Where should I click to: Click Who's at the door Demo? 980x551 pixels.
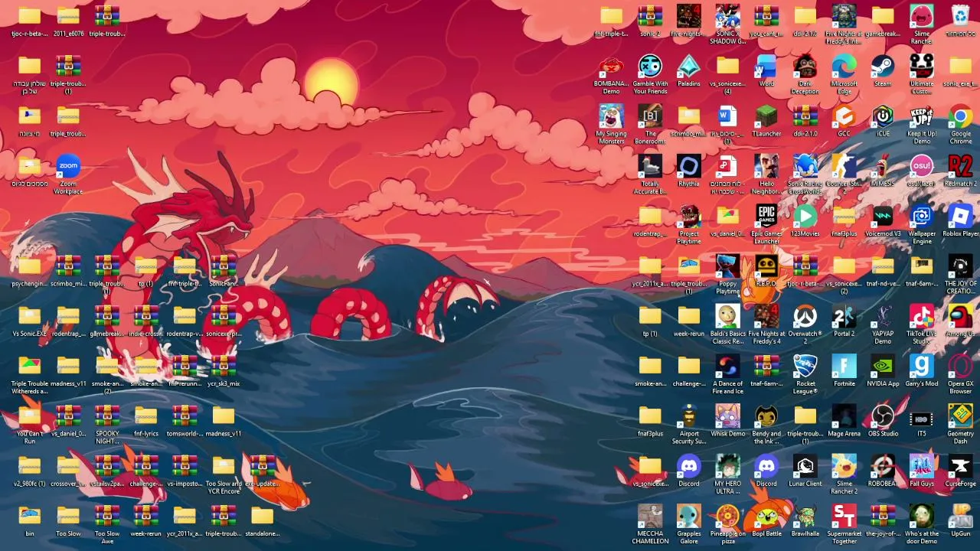pyautogui.click(x=921, y=517)
